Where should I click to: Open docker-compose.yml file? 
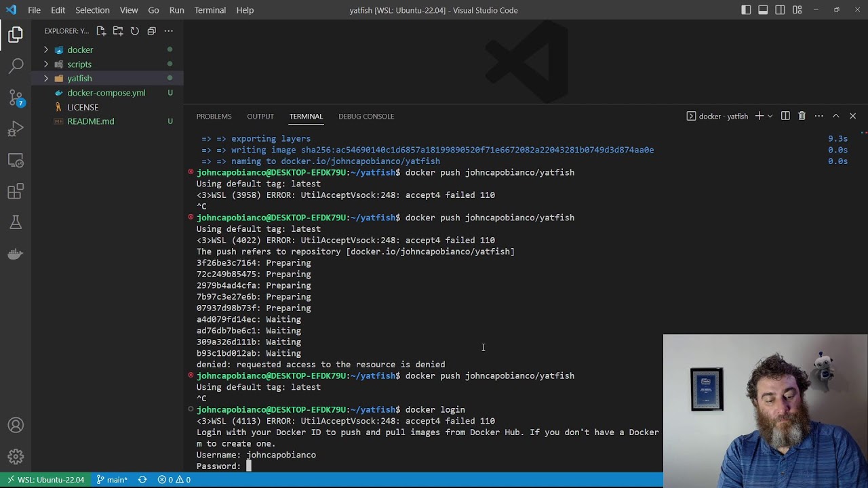tap(106, 92)
